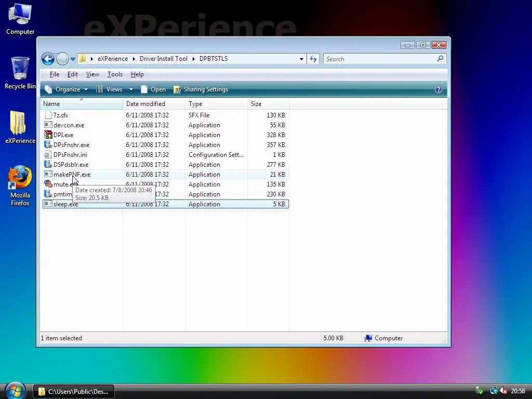Sort by Type column header
The image size is (532, 399).
(217, 104)
